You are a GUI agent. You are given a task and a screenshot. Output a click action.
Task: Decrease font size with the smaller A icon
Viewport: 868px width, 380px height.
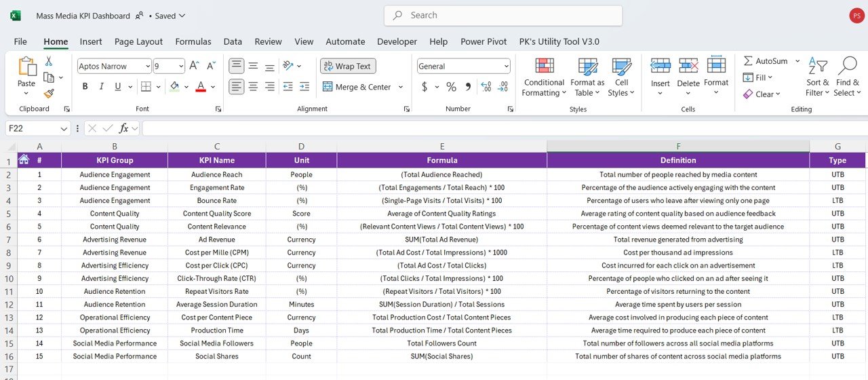(x=212, y=66)
